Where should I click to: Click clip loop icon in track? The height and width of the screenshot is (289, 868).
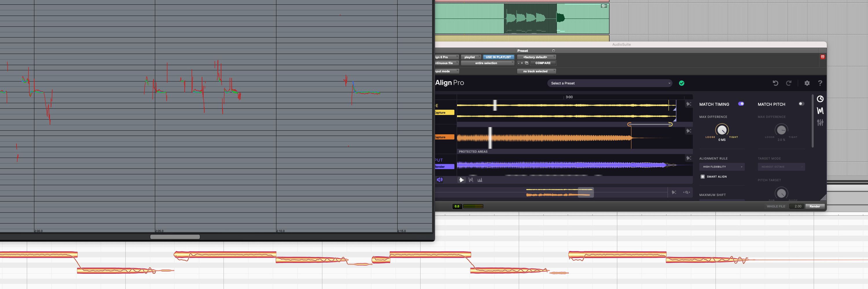pyautogui.click(x=604, y=6)
